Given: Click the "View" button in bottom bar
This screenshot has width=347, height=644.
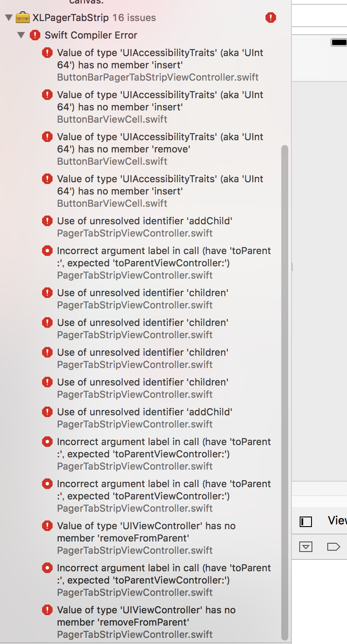Looking at the screenshot, I should click(x=337, y=520).
